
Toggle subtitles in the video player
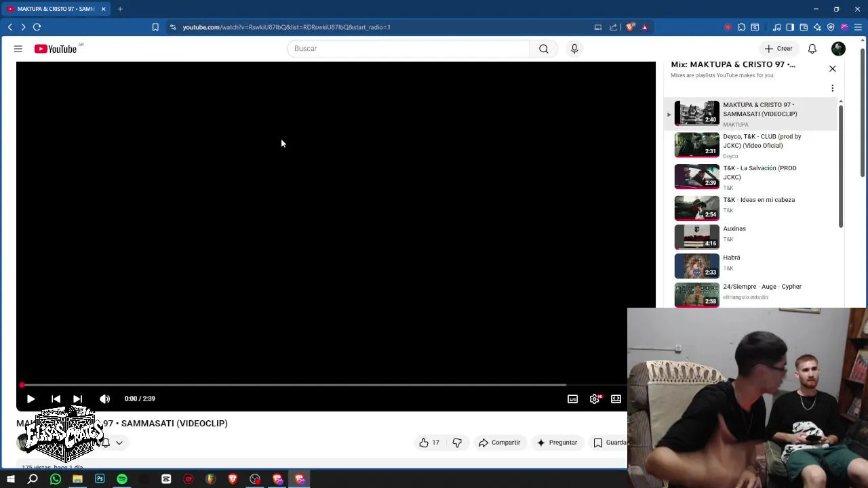coord(572,399)
